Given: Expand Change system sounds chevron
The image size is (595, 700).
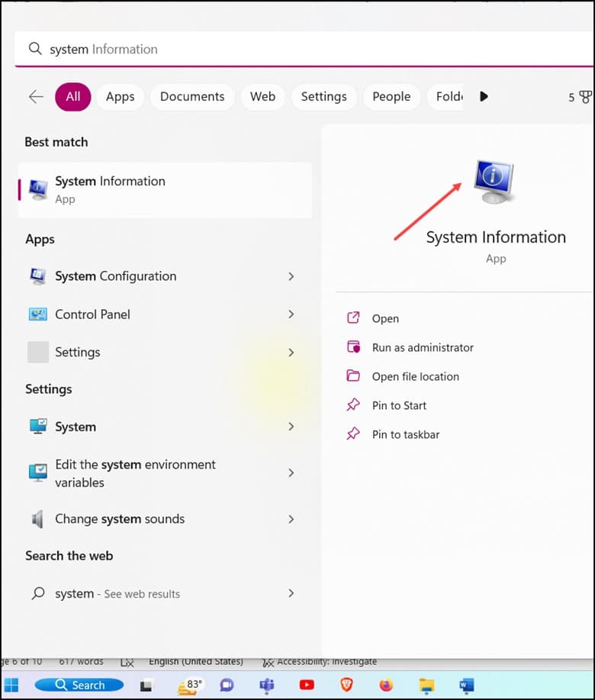Looking at the screenshot, I should 291,519.
